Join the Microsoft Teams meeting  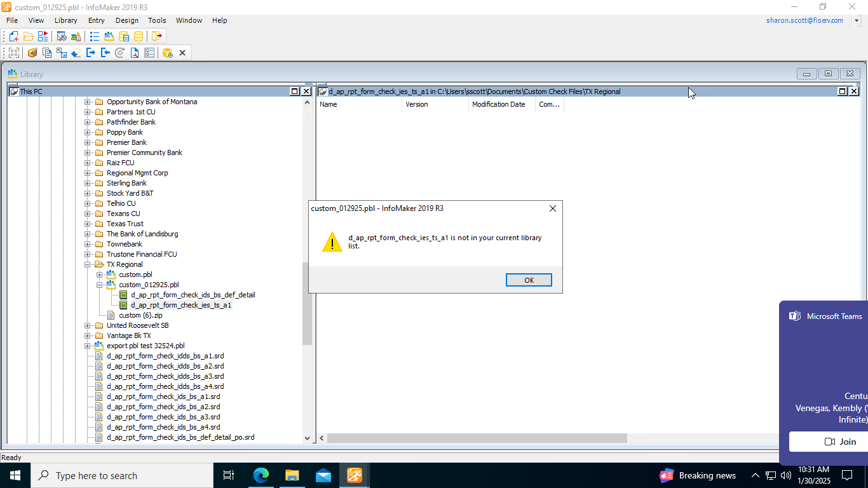coord(840,442)
